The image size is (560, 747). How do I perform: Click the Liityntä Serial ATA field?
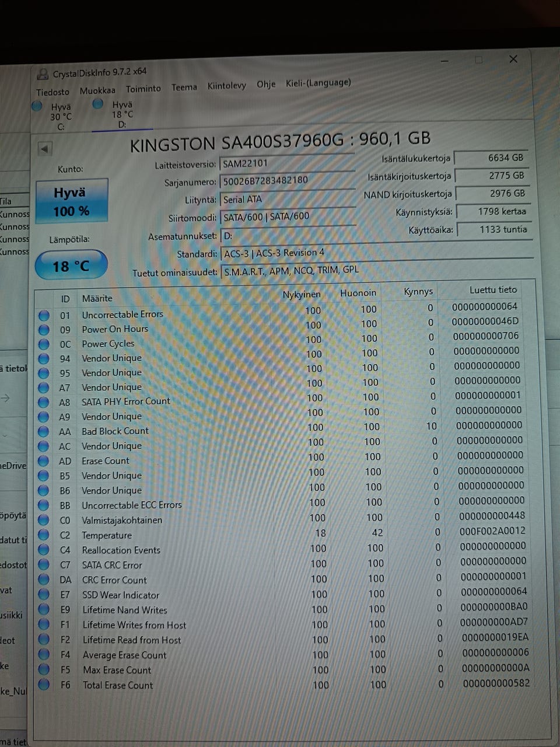click(288, 199)
